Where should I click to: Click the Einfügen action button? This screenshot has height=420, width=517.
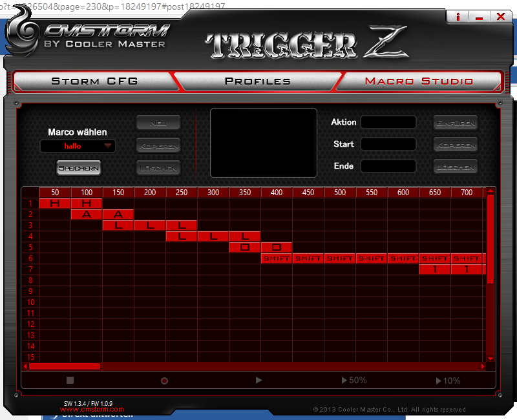456,123
